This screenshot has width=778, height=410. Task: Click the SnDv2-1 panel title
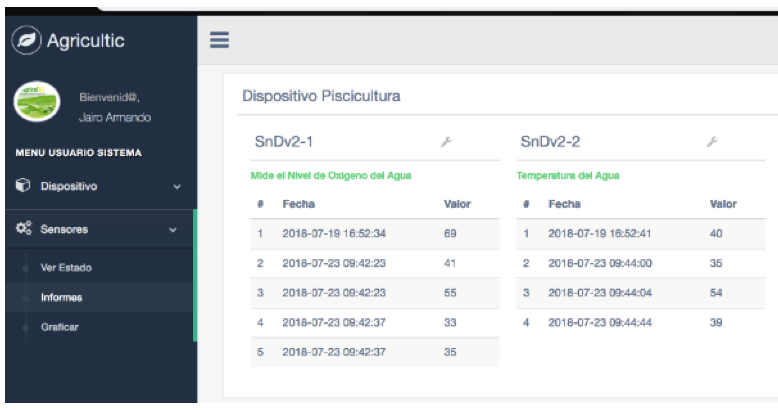point(284,142)
